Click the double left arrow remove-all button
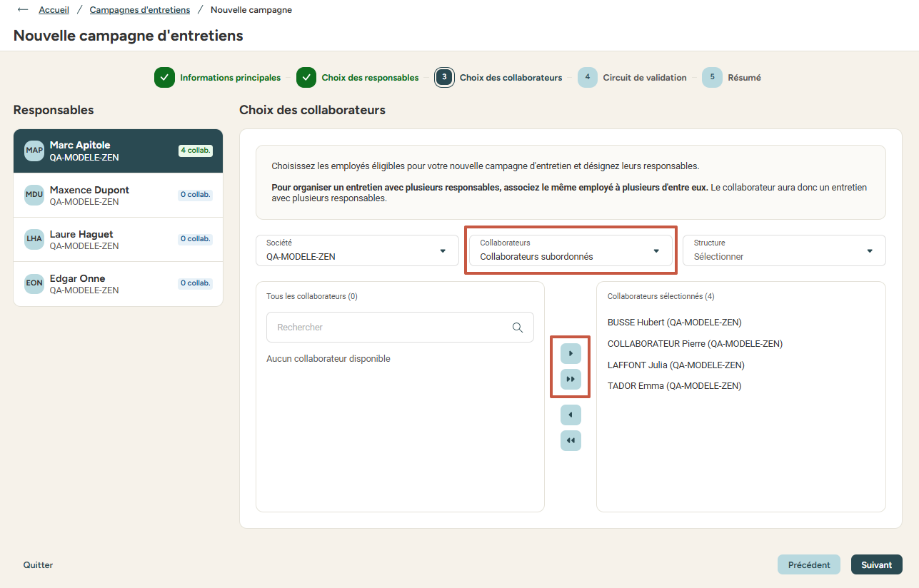The height and width of the screenshot is (588, 919). pos(571,440)
